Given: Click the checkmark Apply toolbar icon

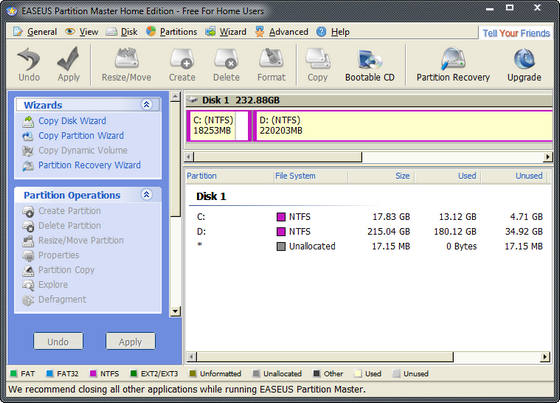Looking at the screenshot, I should tap(68, 59).
